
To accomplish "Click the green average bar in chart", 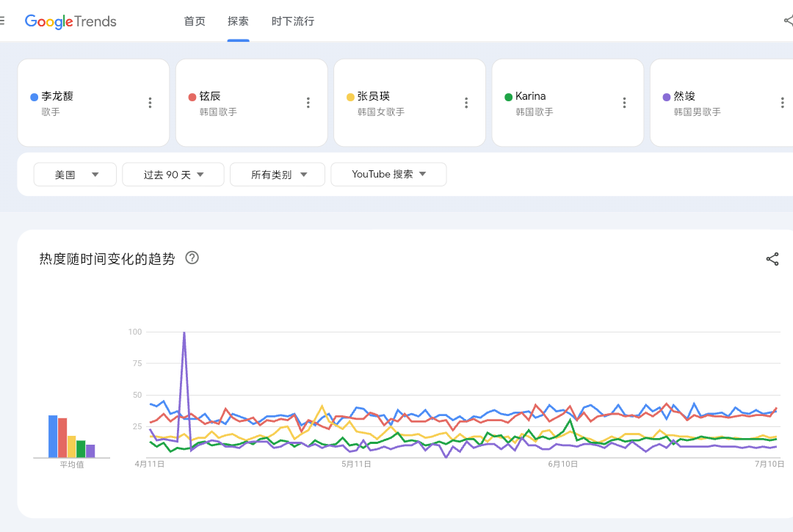I will [x=81, y=449].
